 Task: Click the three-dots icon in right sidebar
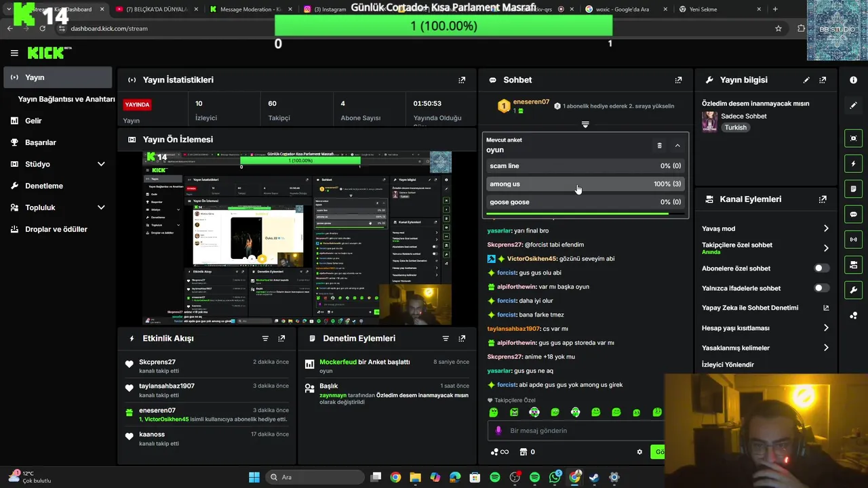[853, 315]
